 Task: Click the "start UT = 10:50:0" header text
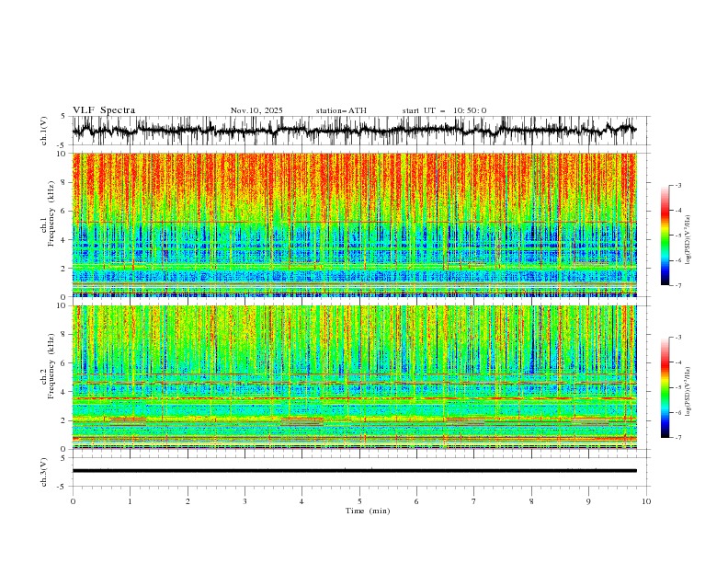pyautogui.click(x=444, y=110)
